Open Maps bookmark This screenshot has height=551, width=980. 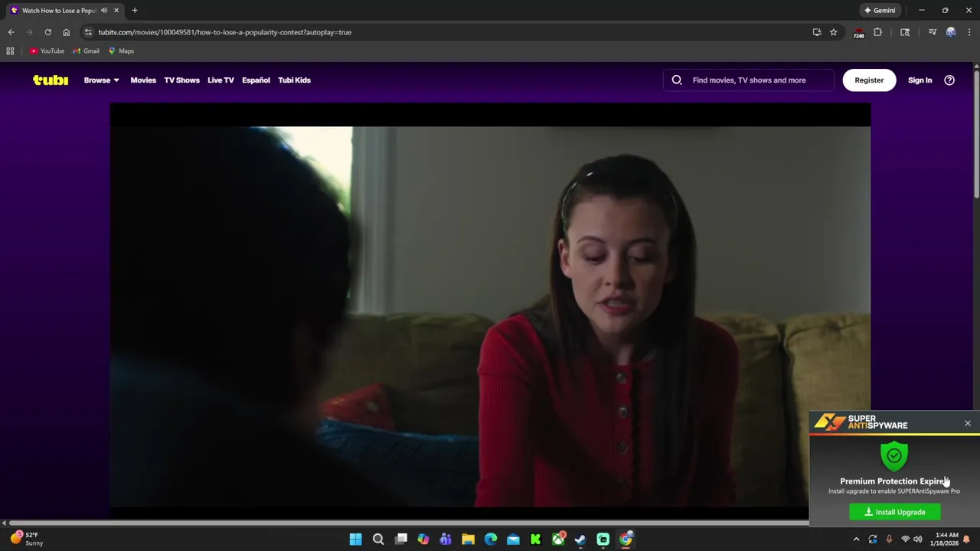(121, 51)
